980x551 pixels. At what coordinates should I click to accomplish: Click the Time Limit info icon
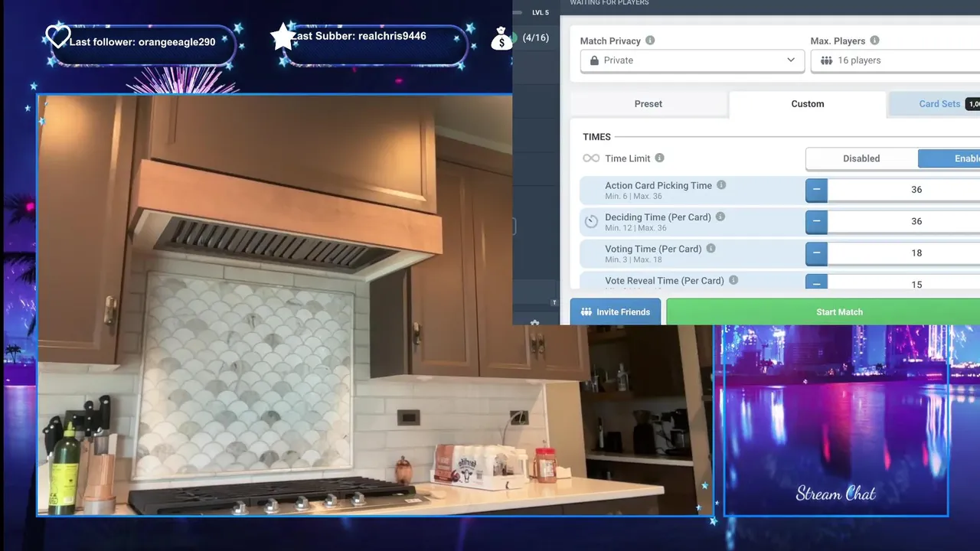click(659, 158)
